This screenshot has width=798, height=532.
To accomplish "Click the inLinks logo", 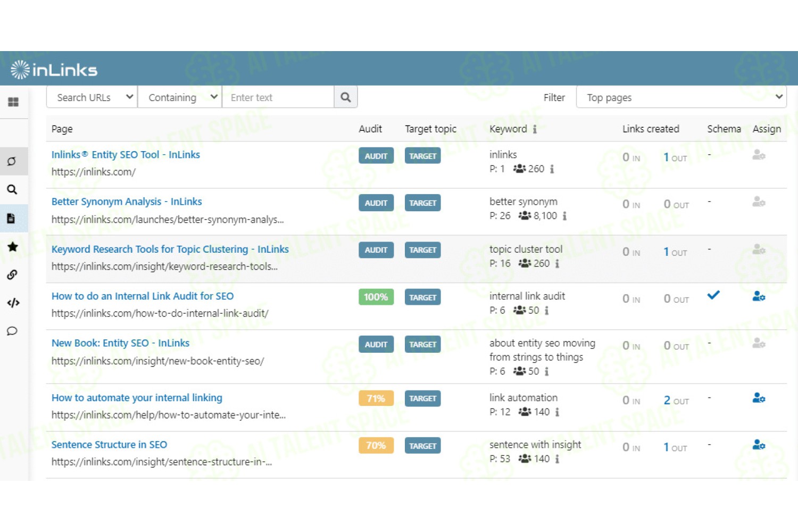I will 54,70.
